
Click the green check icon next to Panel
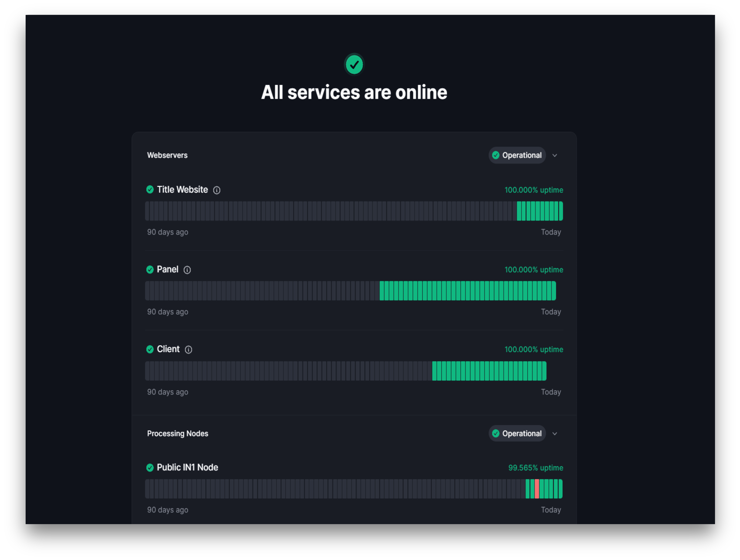150,269
